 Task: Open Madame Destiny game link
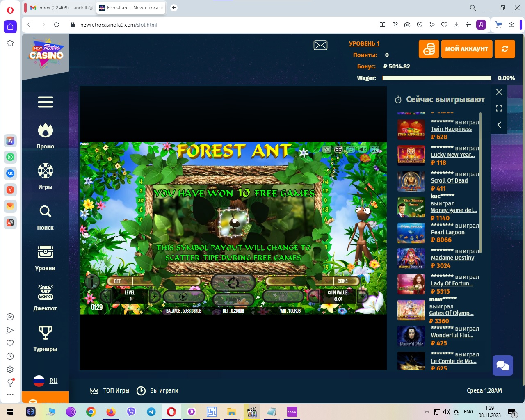click(452, 258)
